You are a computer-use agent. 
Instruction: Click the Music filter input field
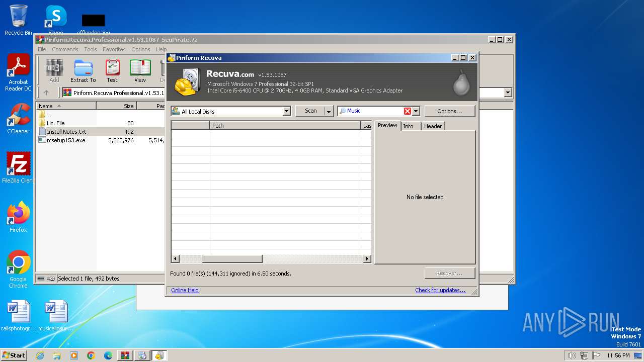coord(375,111)
